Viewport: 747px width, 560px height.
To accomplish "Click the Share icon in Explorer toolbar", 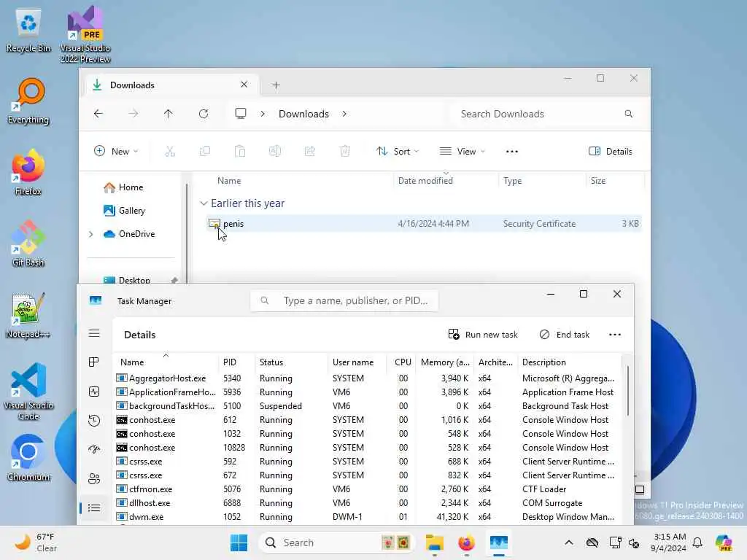I will pyautogui.click(x=309, y=152).
